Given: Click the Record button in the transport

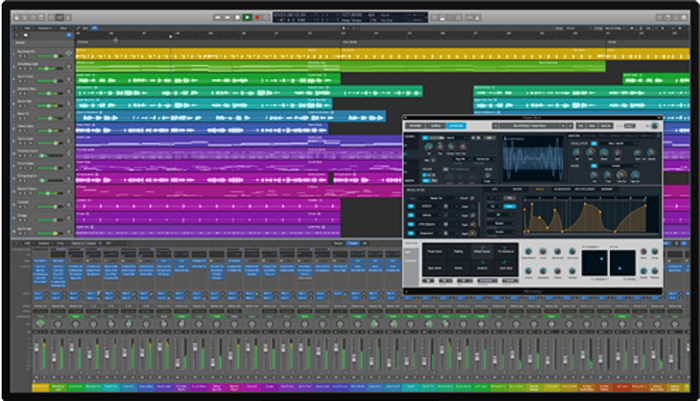Looking at the screenshot, I should tap(259, 16).
